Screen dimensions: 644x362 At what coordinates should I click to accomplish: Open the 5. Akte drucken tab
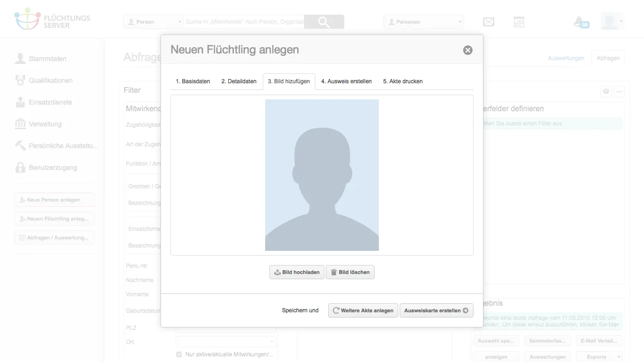(403, 81)
